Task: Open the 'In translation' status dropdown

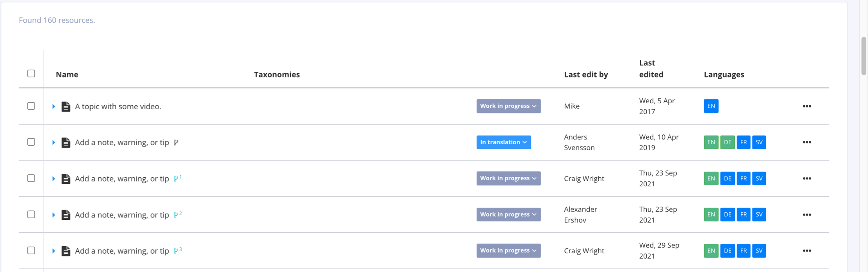Action: tap(503, 142)
